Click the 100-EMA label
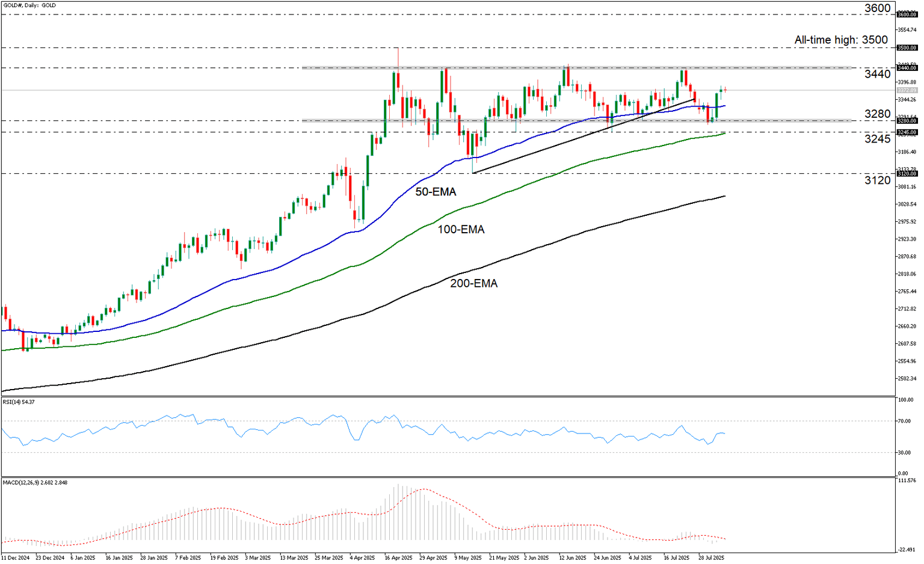924x564 pixels. 461,229
